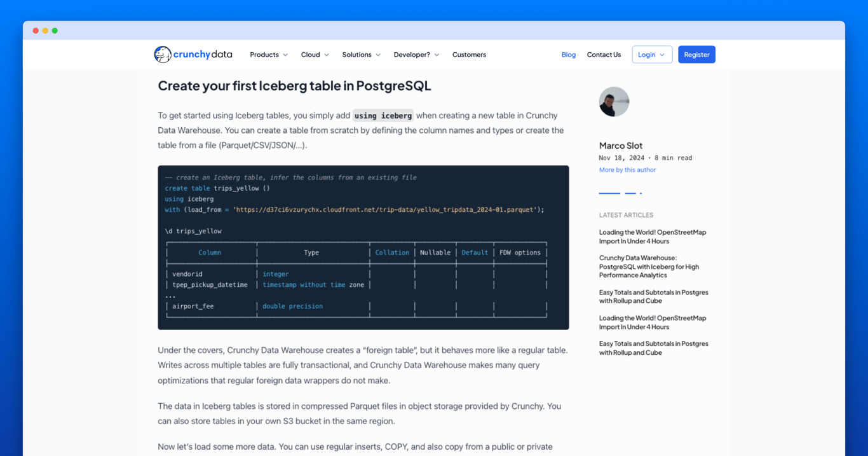Image resolution: width=868 pixels, height=456 pixels.
Task: Click the Create your first Iceberg table heading
Action: 294,85
